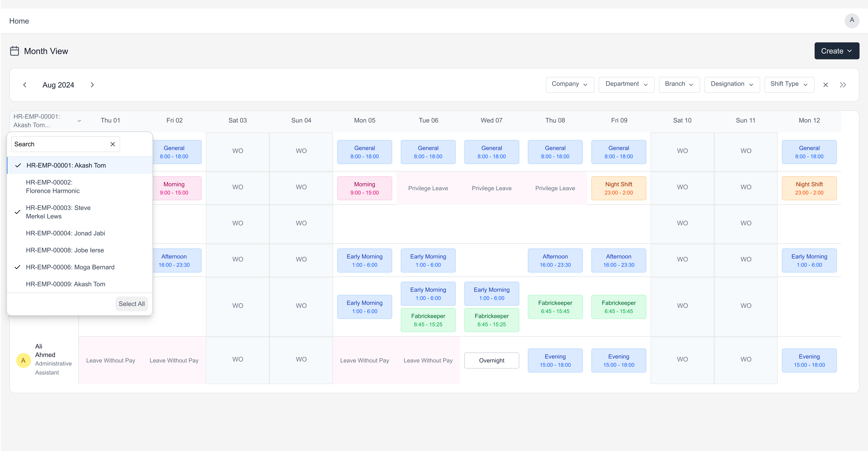Select HR-EMP-00008: Jobe Ierse from list
This screenshot has width=868, height=451.
coord(65,250)
